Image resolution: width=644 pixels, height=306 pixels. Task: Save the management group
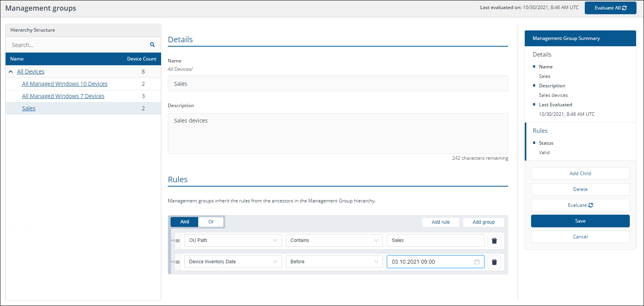(x=580, y=221)
